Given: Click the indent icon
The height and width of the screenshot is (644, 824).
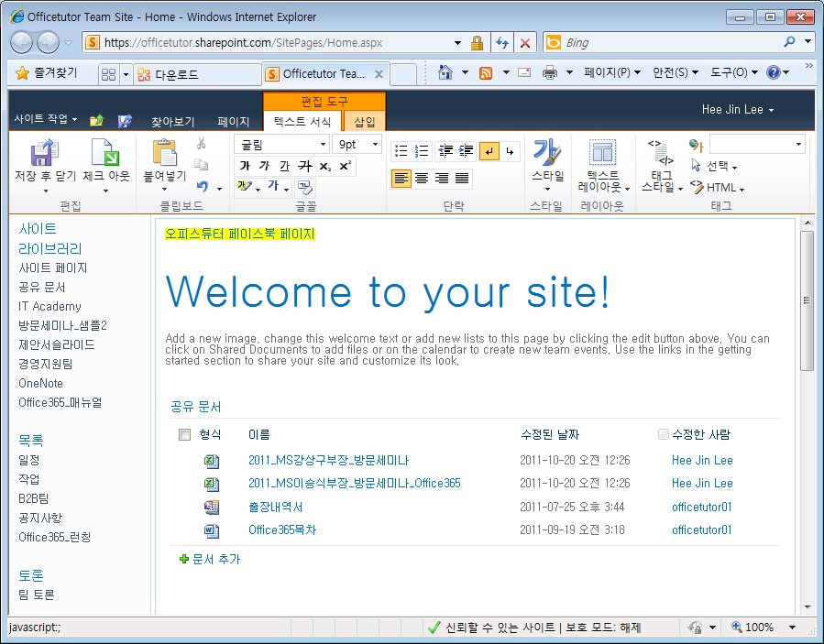Looking at the screenshot, I should point(466,151).
